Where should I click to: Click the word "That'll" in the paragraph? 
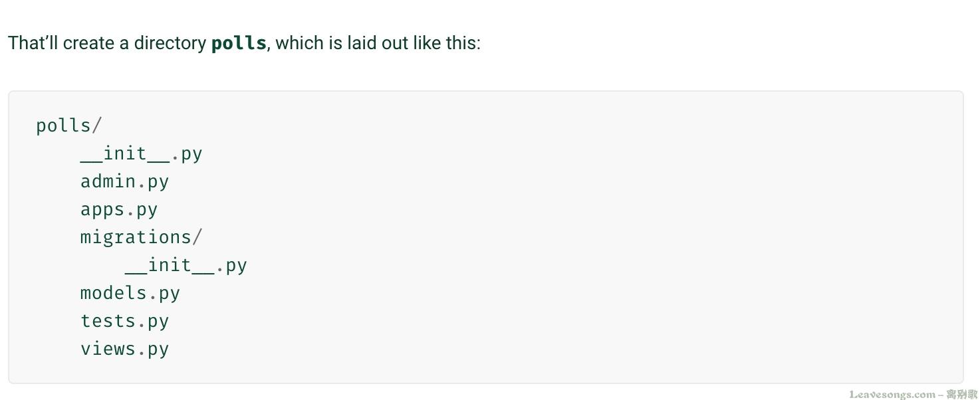(x=33, y=43)
